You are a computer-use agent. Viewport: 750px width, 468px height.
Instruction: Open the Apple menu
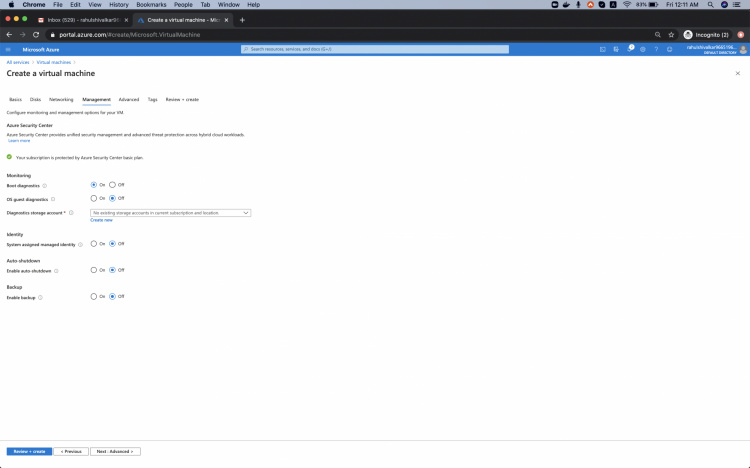click(11, 4)
